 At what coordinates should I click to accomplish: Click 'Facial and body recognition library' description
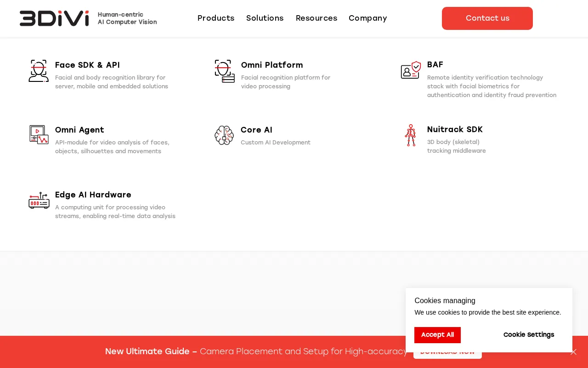pyautogui.click(x=112, y=82)
